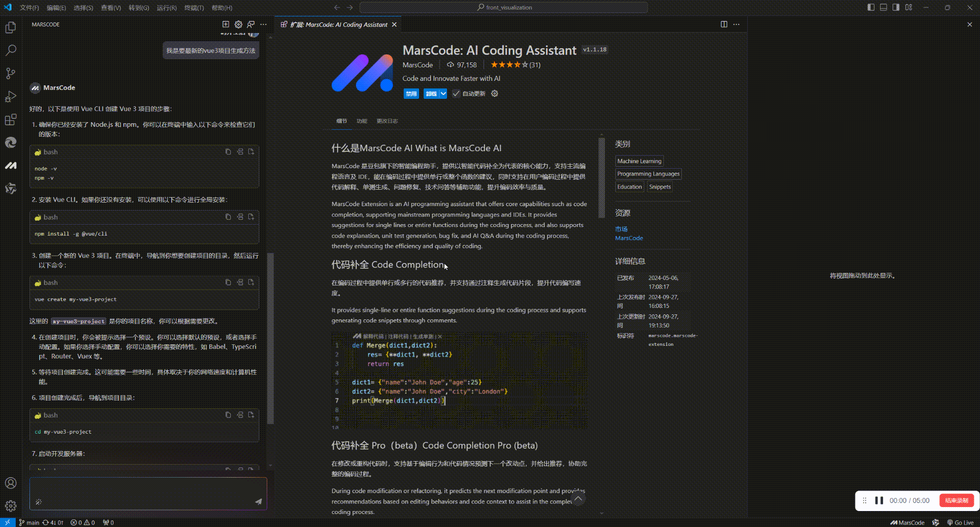The height and width of the screenshot is (527, 980).
Task: Close the MarsCode extension tab
Action: coord(394,24)
